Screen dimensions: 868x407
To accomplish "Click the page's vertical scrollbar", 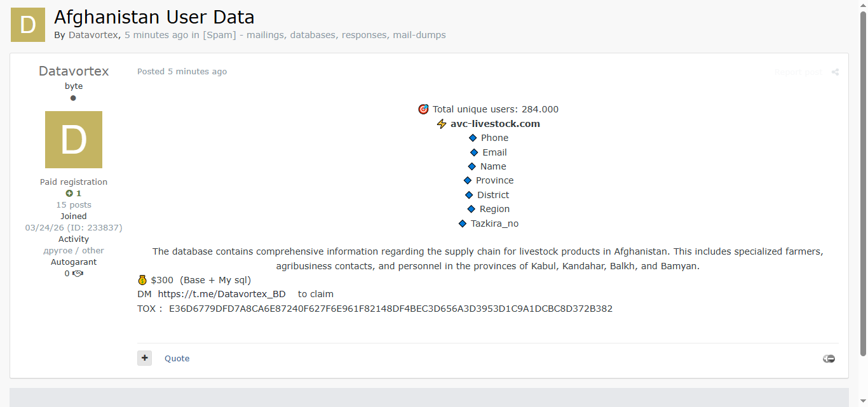I will point(863,184).
